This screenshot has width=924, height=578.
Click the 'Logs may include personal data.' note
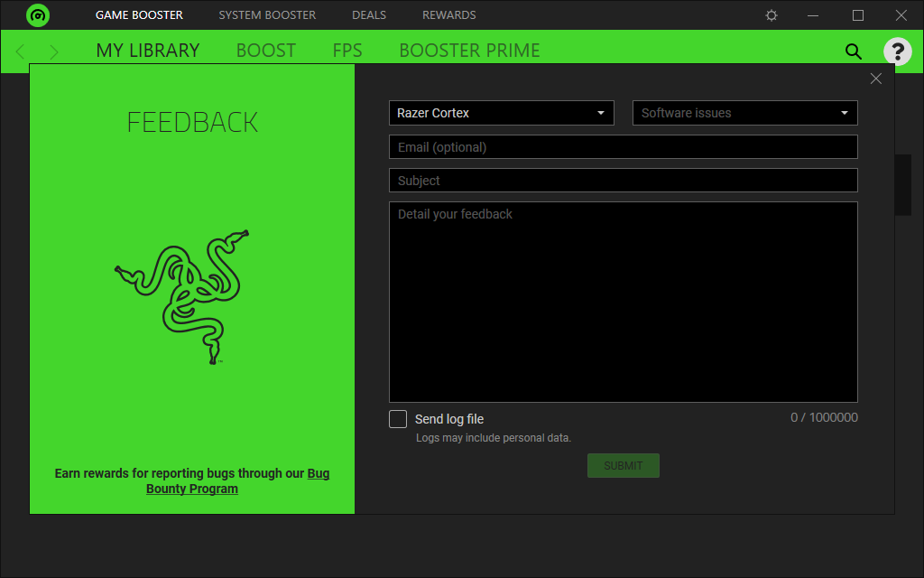(x=494, y=438)
